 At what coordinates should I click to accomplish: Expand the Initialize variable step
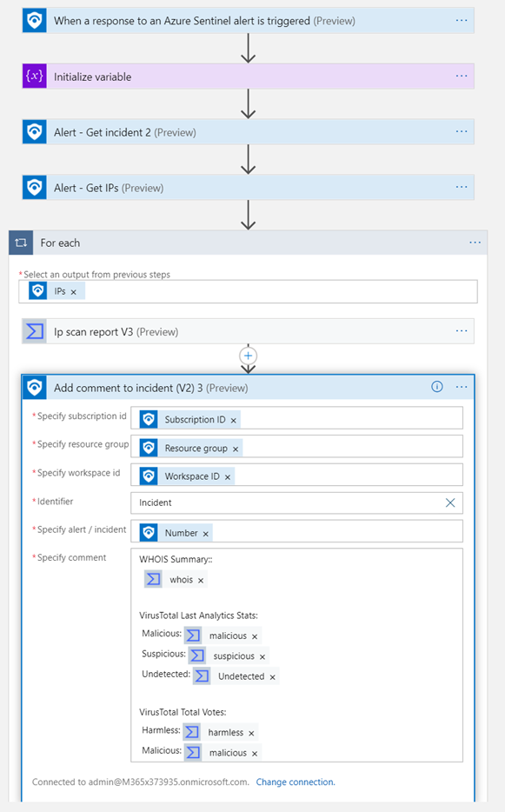93,77
